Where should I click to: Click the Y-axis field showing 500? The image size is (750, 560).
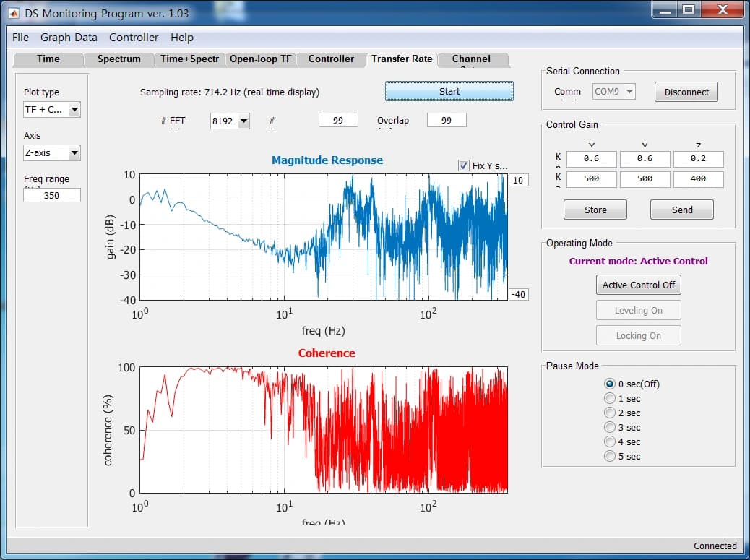(645, 179)
